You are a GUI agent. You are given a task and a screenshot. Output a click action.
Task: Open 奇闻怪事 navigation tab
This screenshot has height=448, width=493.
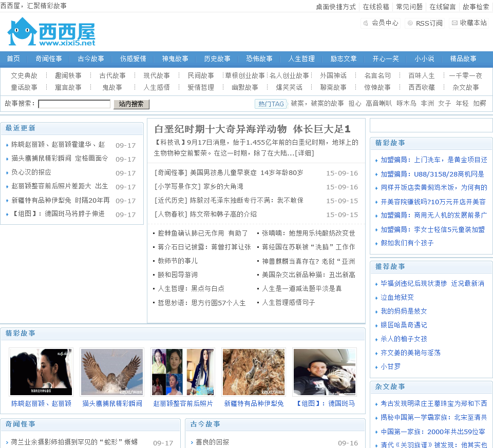[49, 59]
